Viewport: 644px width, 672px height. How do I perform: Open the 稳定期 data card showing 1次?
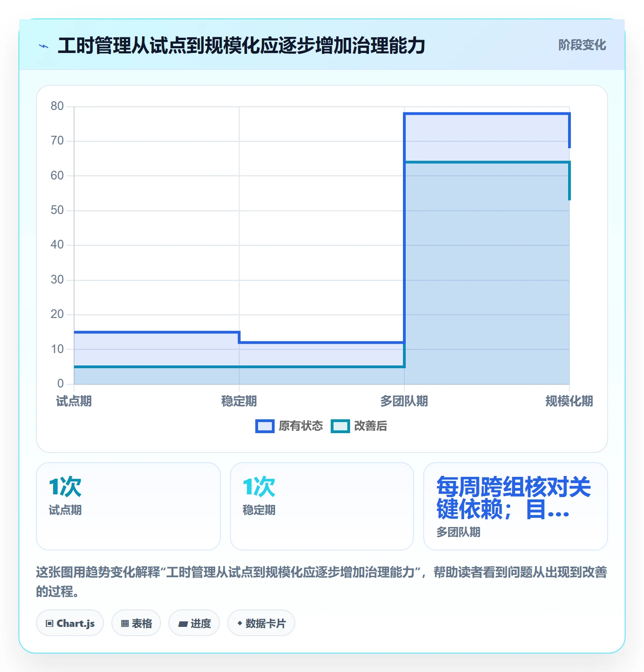coord(322,506)
